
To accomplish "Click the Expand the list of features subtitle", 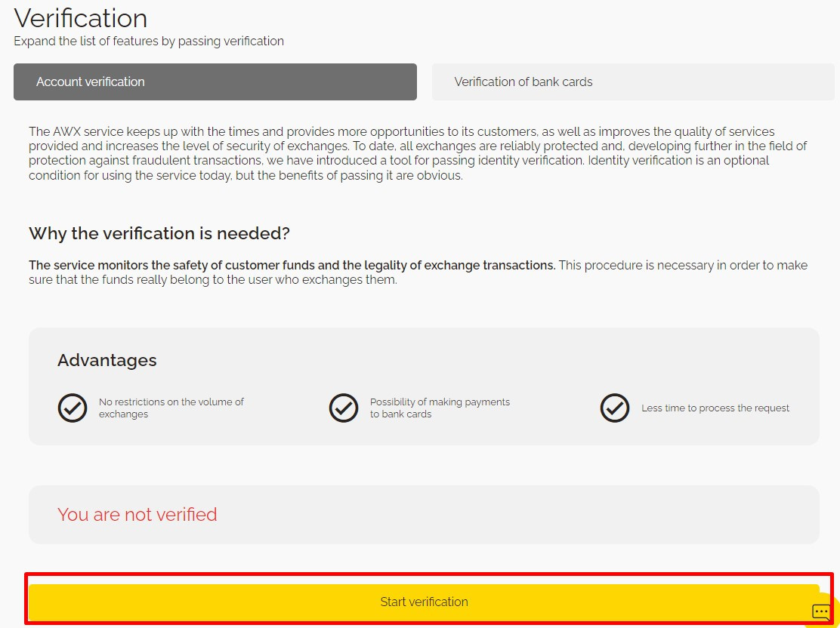I will [149, 42].
